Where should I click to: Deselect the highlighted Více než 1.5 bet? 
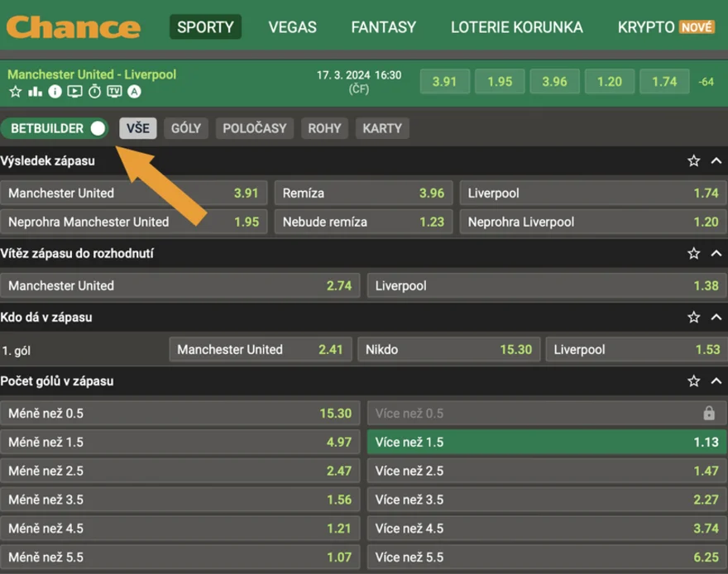(x=547, y=442)
